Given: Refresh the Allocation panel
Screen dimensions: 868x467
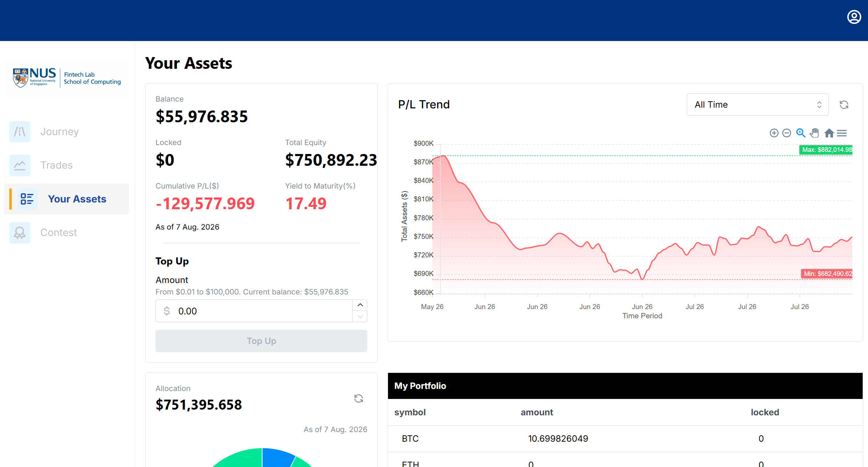Looking at the screenshot, I should (x=359, y=399).
